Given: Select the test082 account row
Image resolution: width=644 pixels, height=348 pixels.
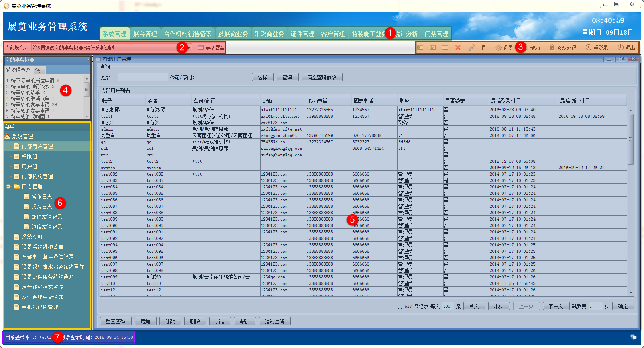Looking at the screenshot, I should point(363,174).
